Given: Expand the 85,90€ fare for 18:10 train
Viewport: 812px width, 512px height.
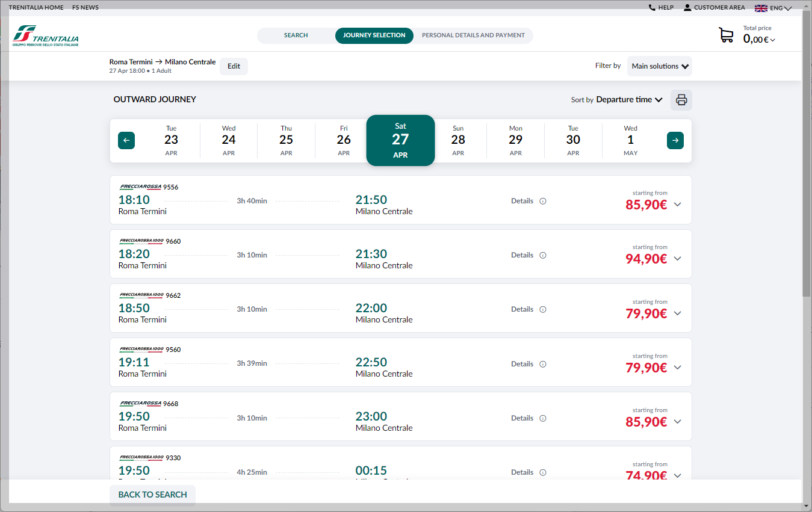Looking at the screenshot, I should 678,205.
